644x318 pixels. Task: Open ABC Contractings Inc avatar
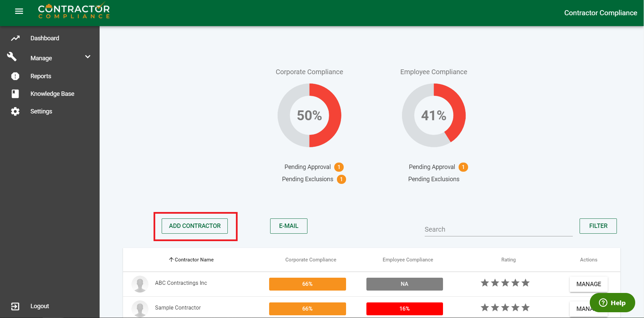point(140,284)
